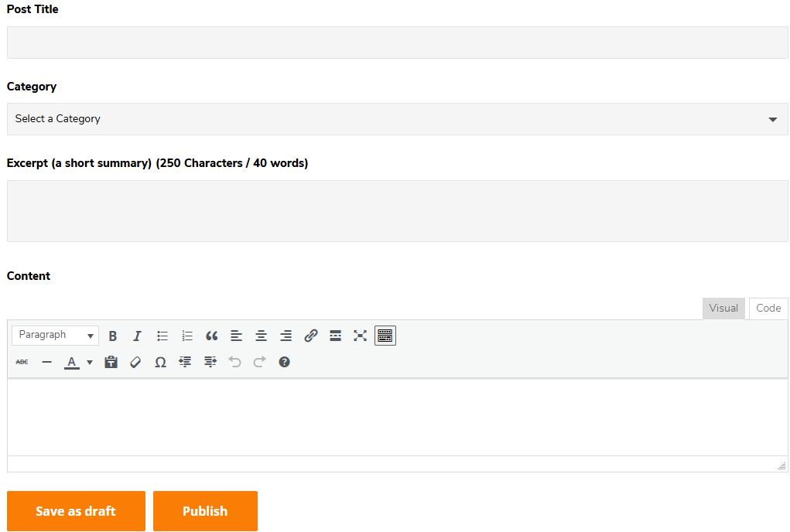Screen dimensions: 790x532
Task: Insert a special character with Omega icon
Action: tap(160, 362)
